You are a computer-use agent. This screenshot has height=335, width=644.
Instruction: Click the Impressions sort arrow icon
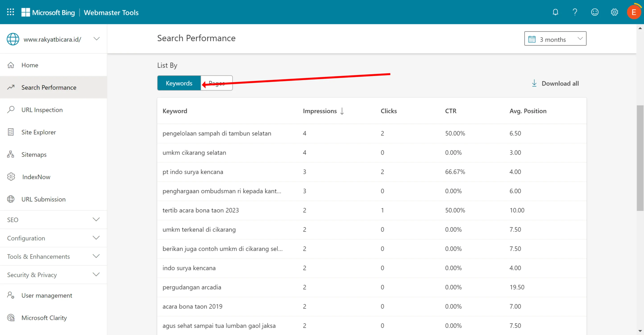coord(342,111)
